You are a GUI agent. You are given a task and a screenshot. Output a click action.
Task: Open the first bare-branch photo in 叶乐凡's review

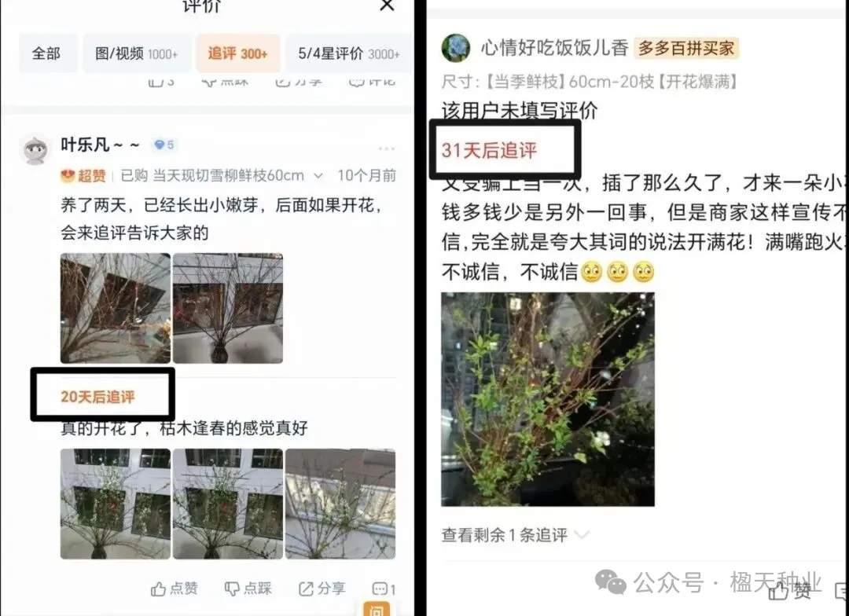coord(116,308)
